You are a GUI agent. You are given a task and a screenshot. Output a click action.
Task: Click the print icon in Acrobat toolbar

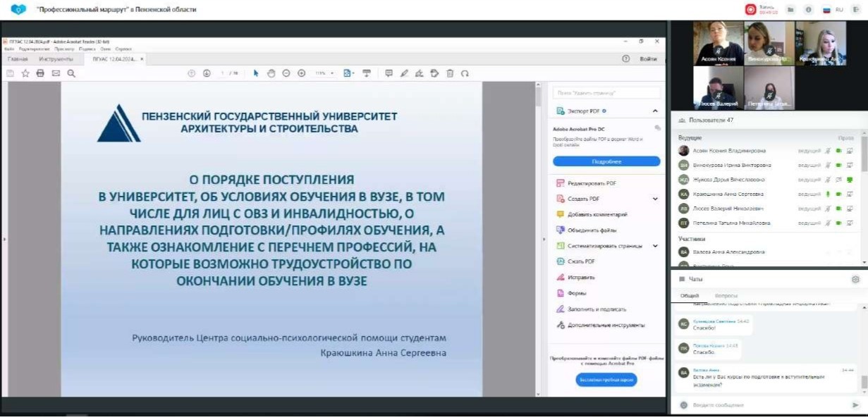click(40, 73)
